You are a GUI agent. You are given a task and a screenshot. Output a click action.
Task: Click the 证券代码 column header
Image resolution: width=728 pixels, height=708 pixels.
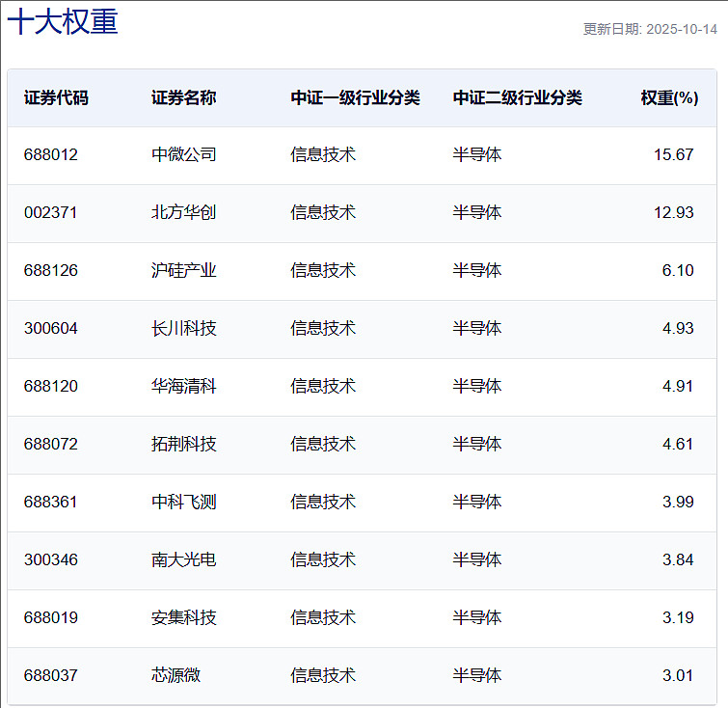point(56,98)
